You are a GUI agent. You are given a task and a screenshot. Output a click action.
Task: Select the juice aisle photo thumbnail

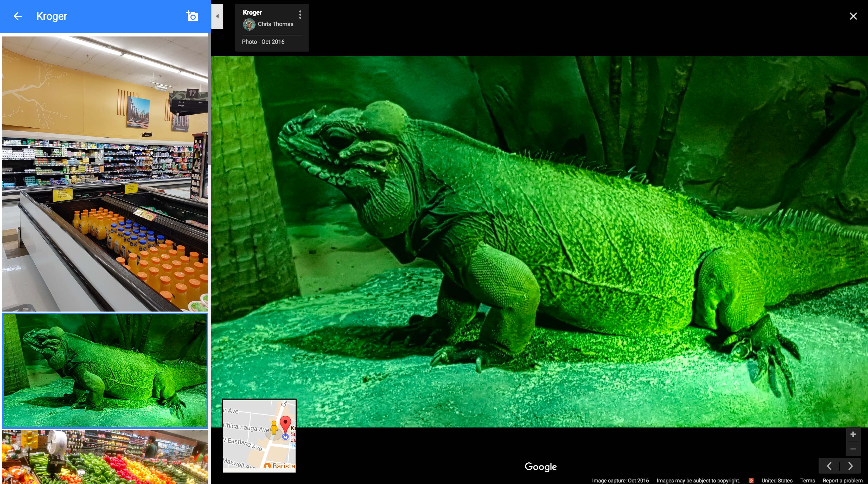coord(105,174)
